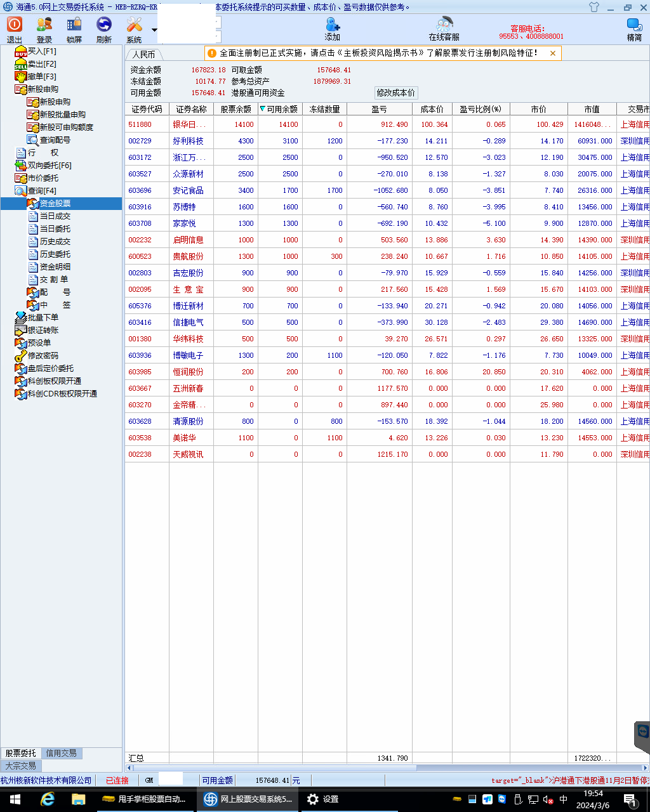This screenshot has width=650, height=812.
Task: Open the skin/shirt icon in title bar
Action: 594,8
